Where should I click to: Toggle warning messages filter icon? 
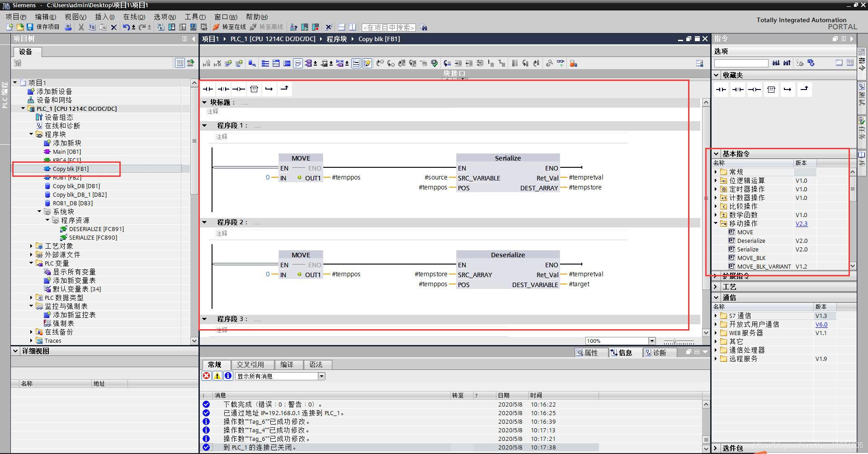(x=217, y=376)
